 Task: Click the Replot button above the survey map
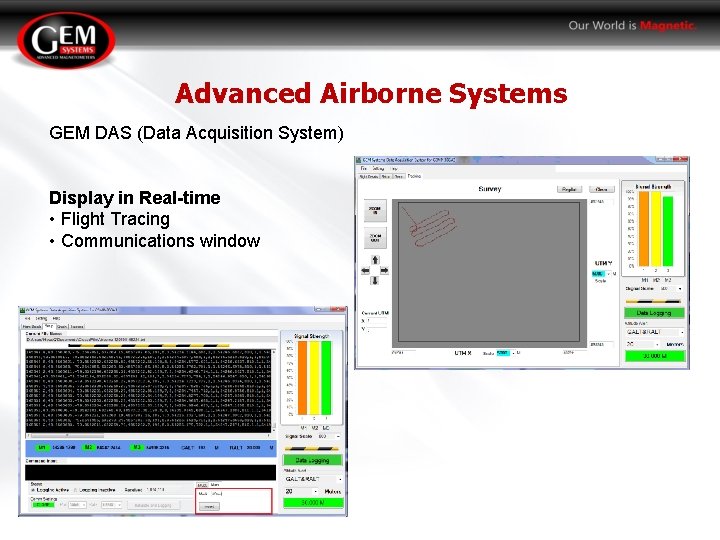coord(569,189)
